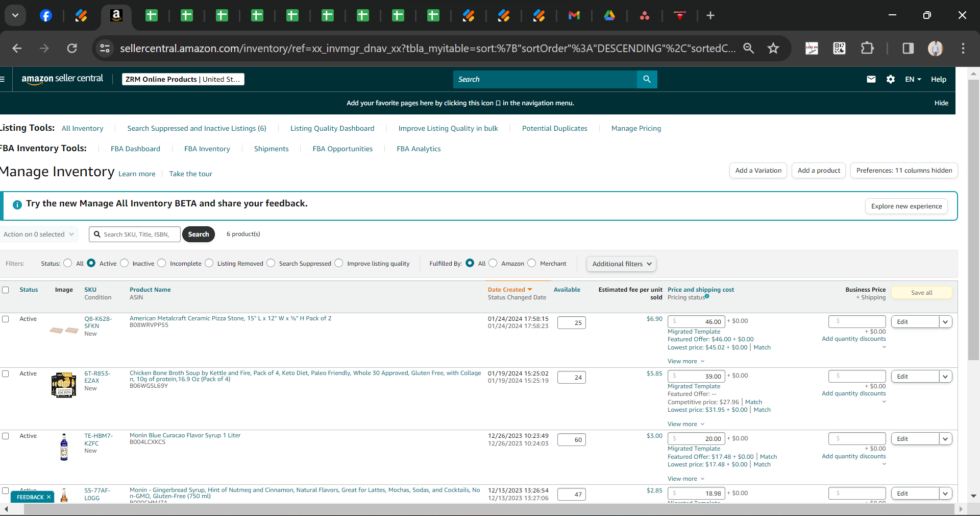Open the Seller Central hamburger menu

tap(3, 79)
